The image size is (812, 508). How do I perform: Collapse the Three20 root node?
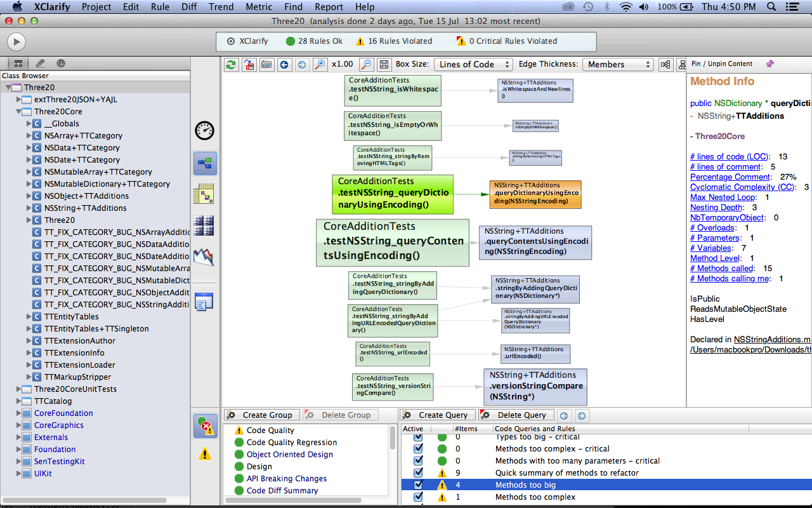click(x=9, y=88)
